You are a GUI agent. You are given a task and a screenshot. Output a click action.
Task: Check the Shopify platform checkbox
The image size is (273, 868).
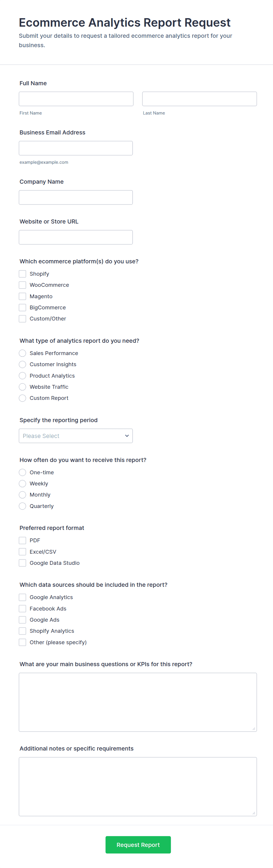click(x=23, y=274)
